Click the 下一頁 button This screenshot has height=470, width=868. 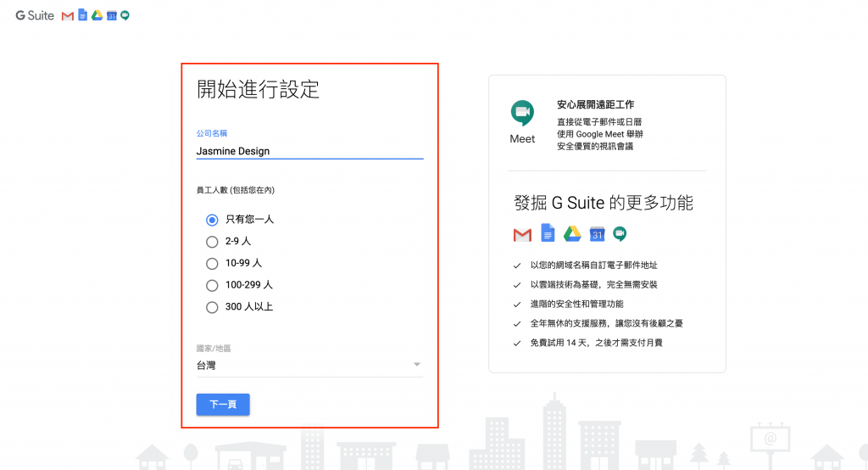[x=223, y=405]
